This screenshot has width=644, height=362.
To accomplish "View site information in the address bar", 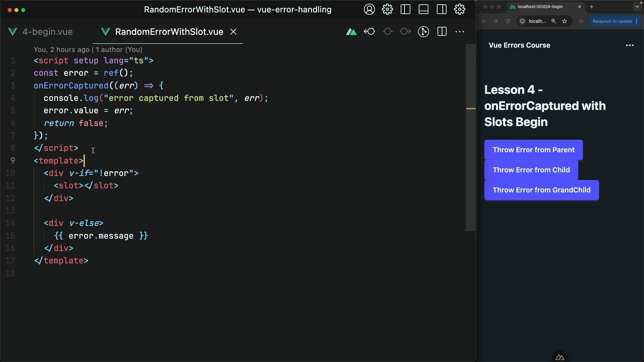I will 522,21.
